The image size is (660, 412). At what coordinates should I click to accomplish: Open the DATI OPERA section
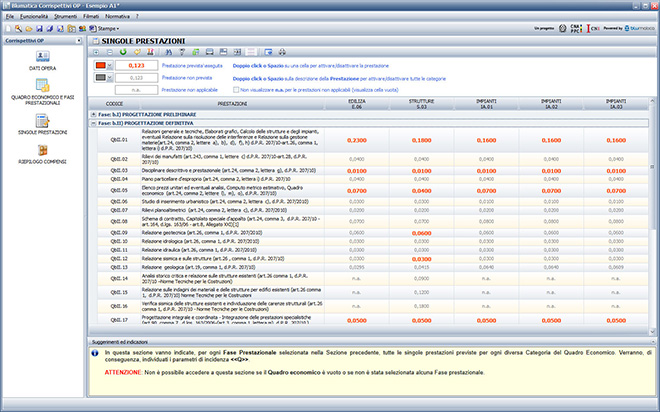42,62
